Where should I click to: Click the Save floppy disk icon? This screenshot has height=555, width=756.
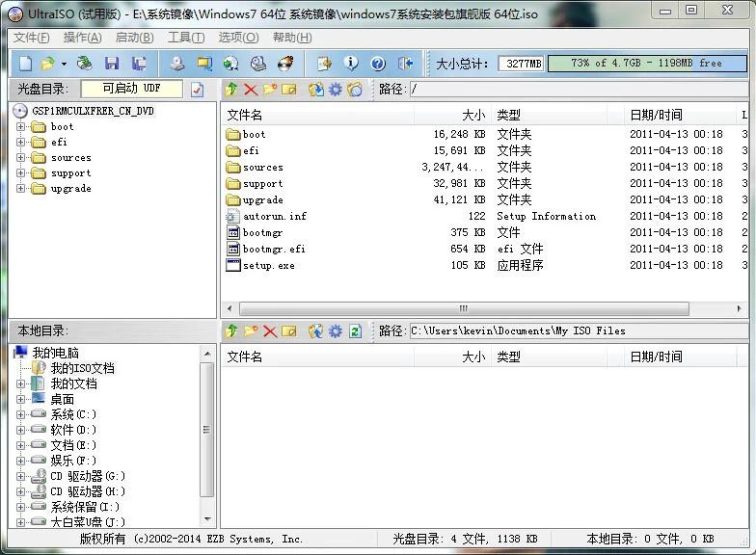click(112, 64)
